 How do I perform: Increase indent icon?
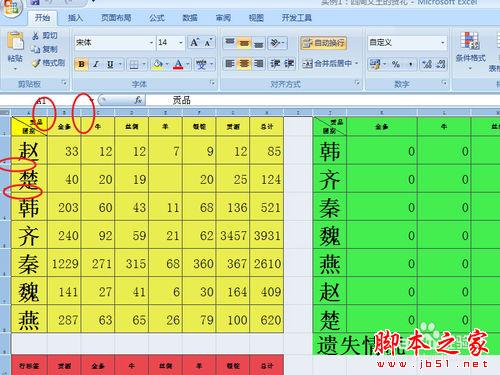click(x=289, y=63)
